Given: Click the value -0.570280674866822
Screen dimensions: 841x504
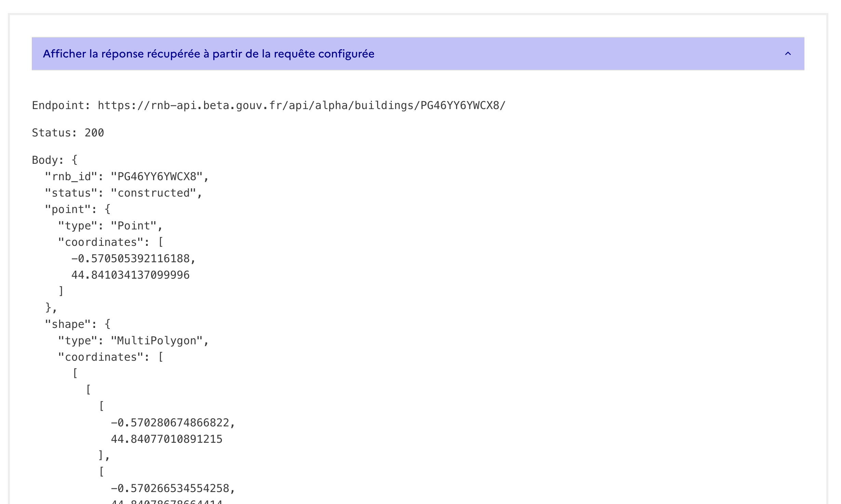Looking at the screenshot, I should pos(173,423).
